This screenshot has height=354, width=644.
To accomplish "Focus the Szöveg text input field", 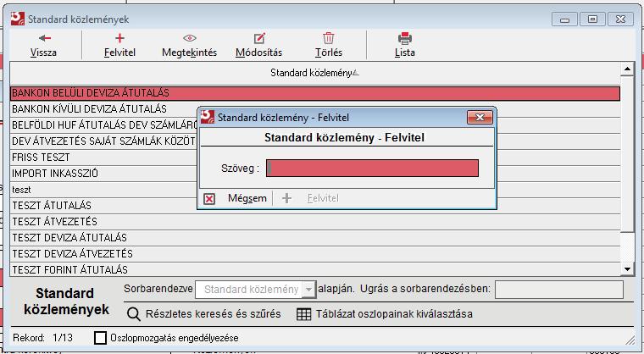I will pyautogui.click(x=372, y=169).
